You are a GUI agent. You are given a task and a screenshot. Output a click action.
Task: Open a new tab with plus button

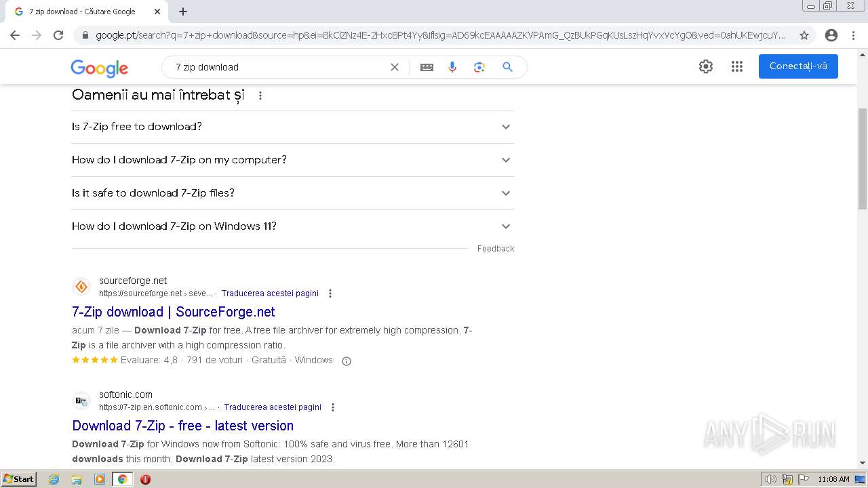coord(183,12)
